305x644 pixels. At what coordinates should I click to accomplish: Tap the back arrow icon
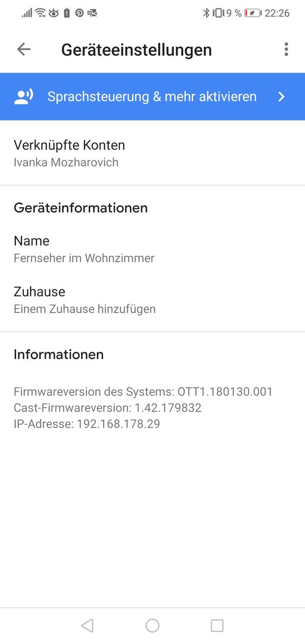[24, 49]
